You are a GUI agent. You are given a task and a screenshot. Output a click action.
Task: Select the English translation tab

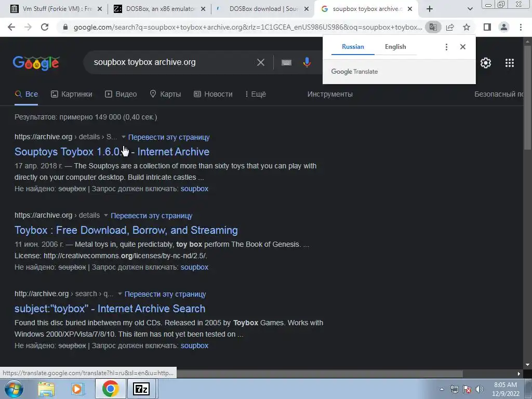[x=395, y=47]
